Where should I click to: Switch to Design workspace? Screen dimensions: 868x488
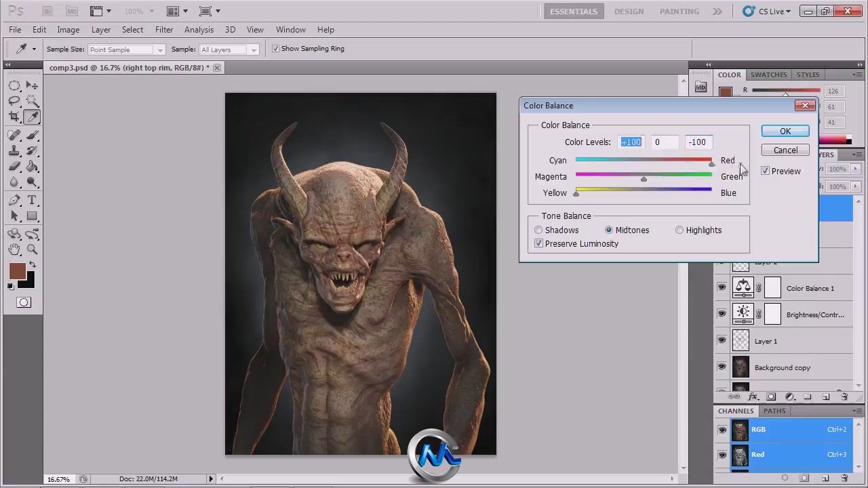tap(629, 12)
